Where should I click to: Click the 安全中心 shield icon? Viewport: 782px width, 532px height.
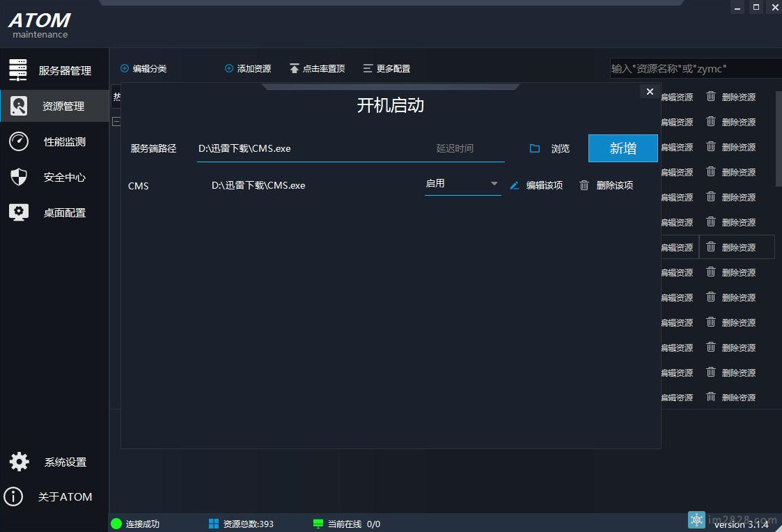click(19, 177)
